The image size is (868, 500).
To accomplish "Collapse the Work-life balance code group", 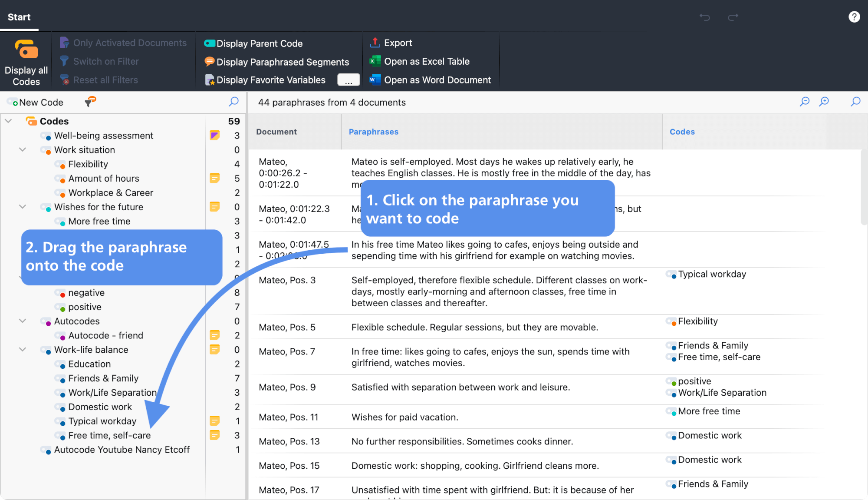I will coord(23,350).
